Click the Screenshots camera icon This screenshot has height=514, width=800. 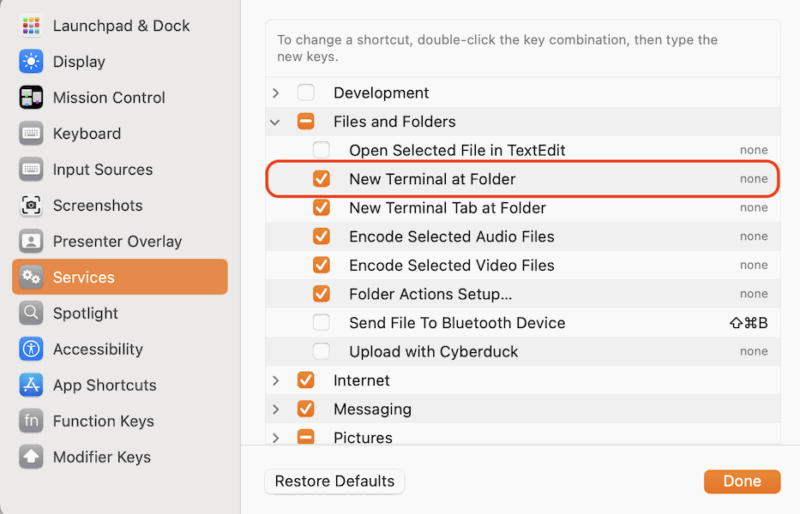pos(31,205)
